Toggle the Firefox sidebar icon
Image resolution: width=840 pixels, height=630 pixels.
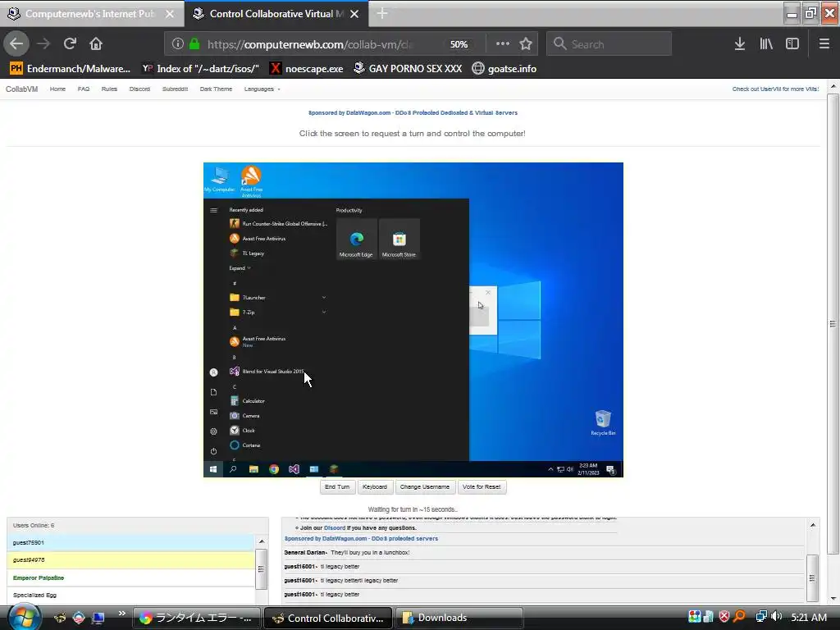coord(792,43)
